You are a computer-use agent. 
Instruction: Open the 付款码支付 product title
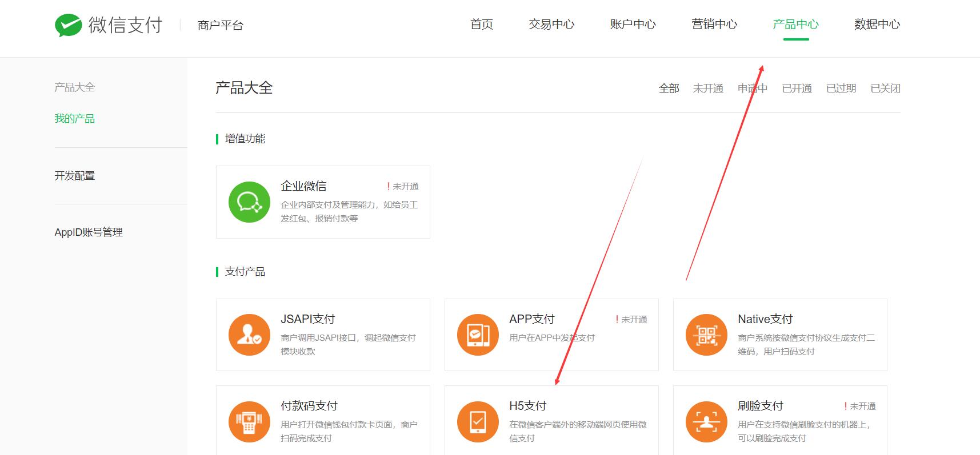point(309,406)
